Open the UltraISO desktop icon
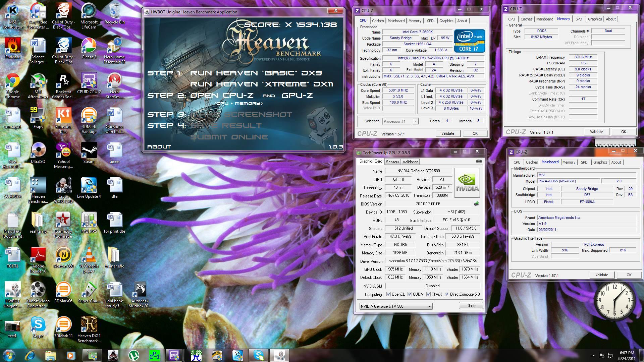644x362 pixels. 38,153
